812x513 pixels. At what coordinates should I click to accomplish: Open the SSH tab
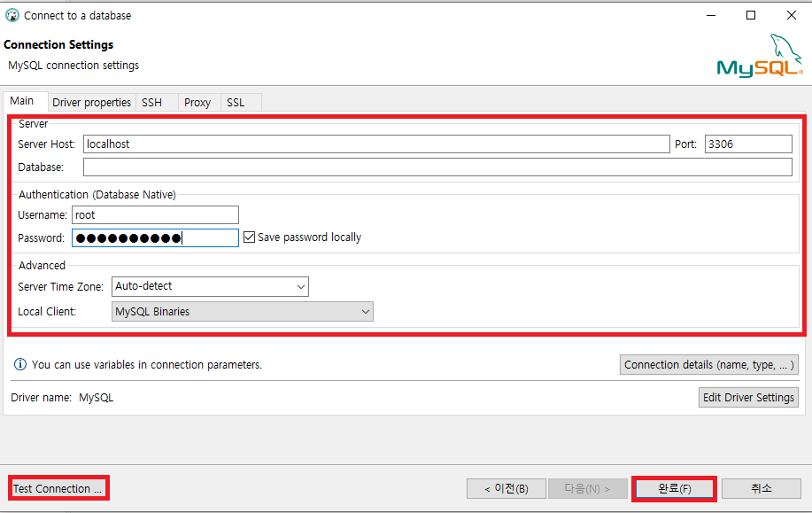tap(151, 103)
